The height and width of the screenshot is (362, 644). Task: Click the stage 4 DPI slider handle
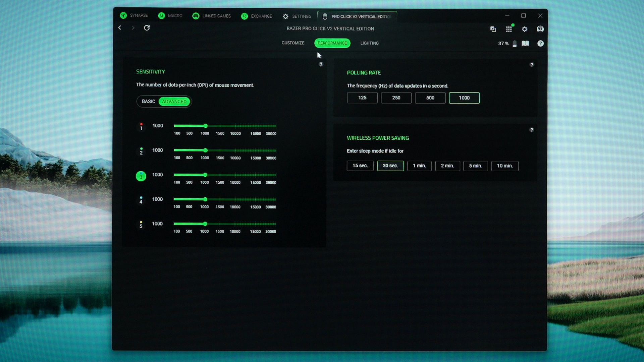tap(205, 199)
